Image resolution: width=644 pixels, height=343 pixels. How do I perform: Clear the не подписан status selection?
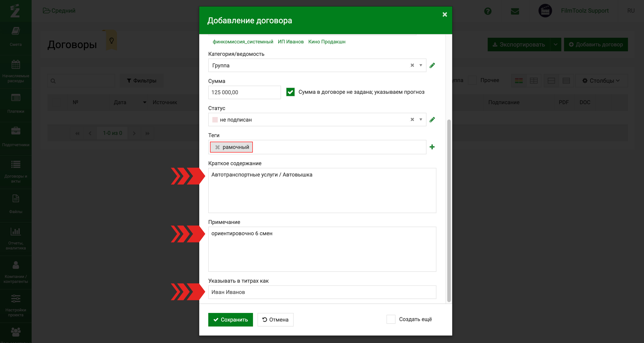point(412,120)
